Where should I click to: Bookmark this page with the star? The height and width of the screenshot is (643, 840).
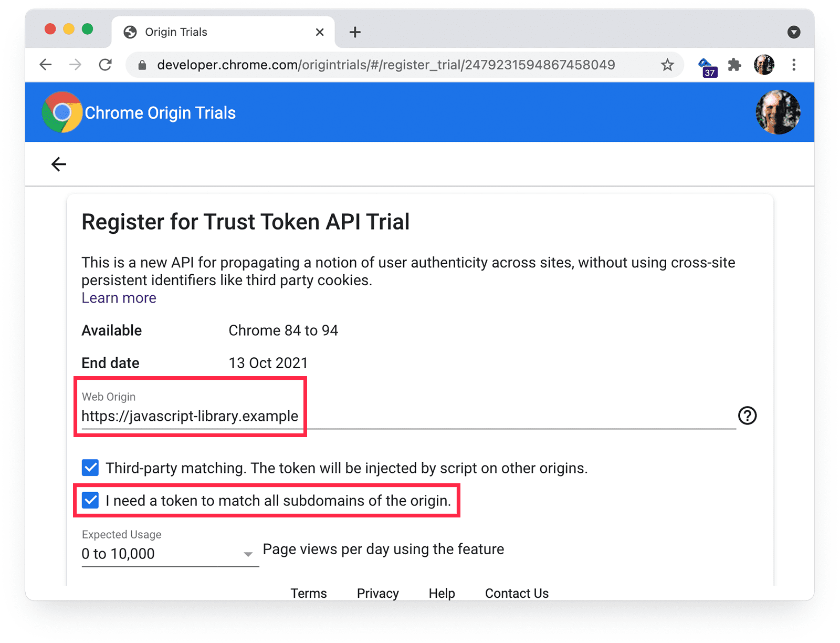[667, 65]
